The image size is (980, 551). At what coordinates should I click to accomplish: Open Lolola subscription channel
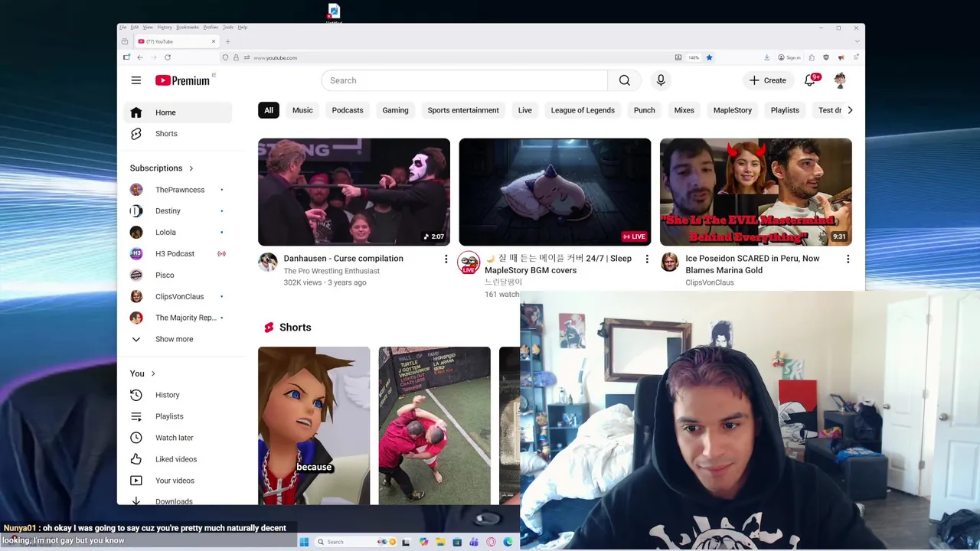click(x=178, y=233)
